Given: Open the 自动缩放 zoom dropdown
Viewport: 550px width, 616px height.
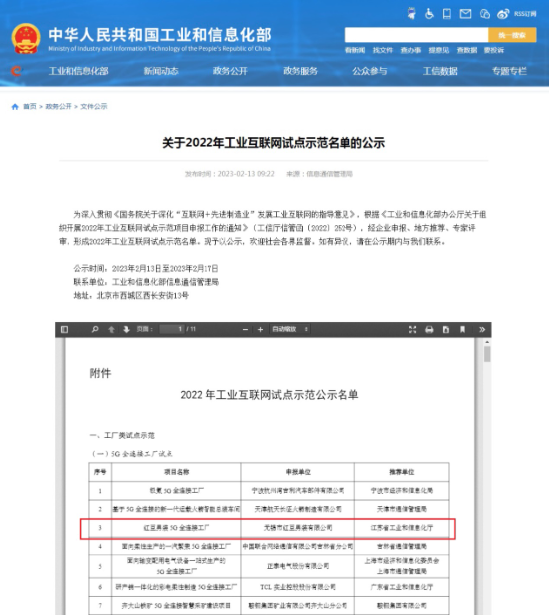Looking at the screenshot, I should coord(290,329).
